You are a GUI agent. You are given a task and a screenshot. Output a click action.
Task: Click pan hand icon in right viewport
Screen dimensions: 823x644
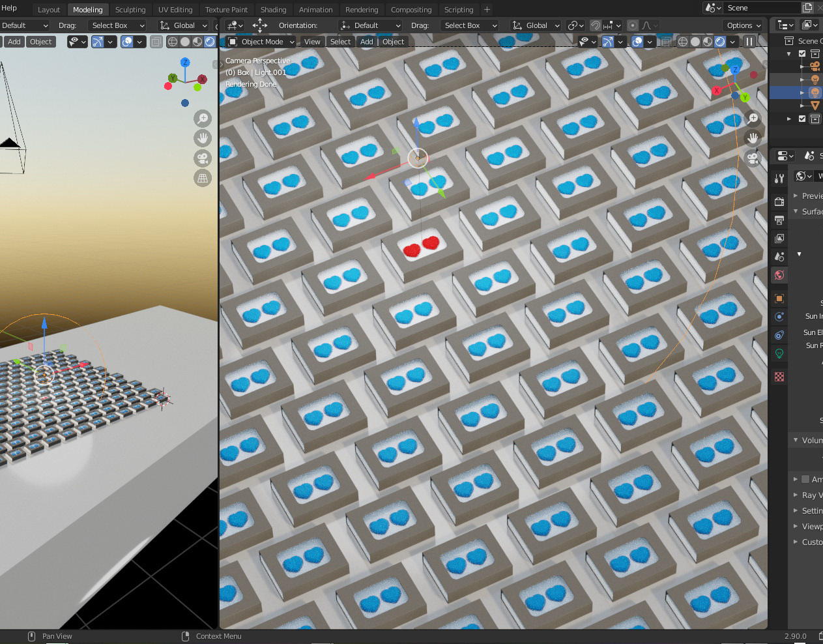pyautogui.click(x=753, y=138)
